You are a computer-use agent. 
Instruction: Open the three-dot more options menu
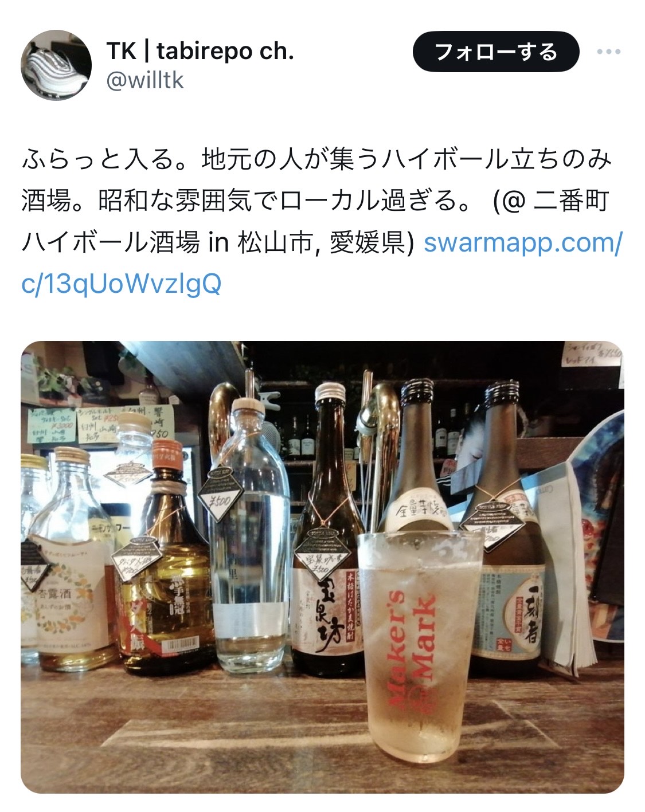coord(608,52)
